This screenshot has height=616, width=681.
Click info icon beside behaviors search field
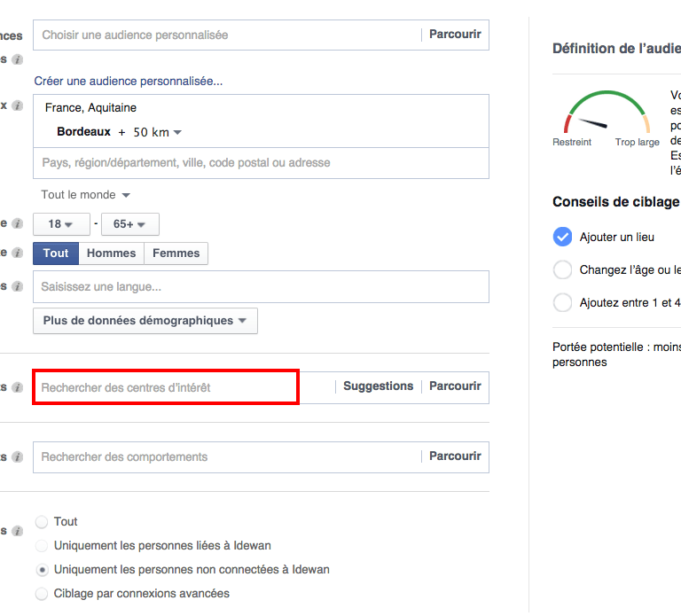17,456
